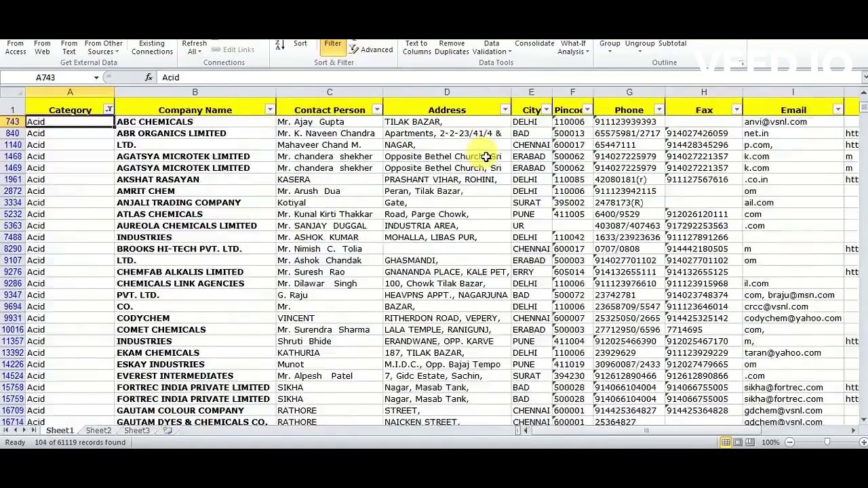Select column D header
This screenshot has height=488, width=868.
[x=447, y=92]
